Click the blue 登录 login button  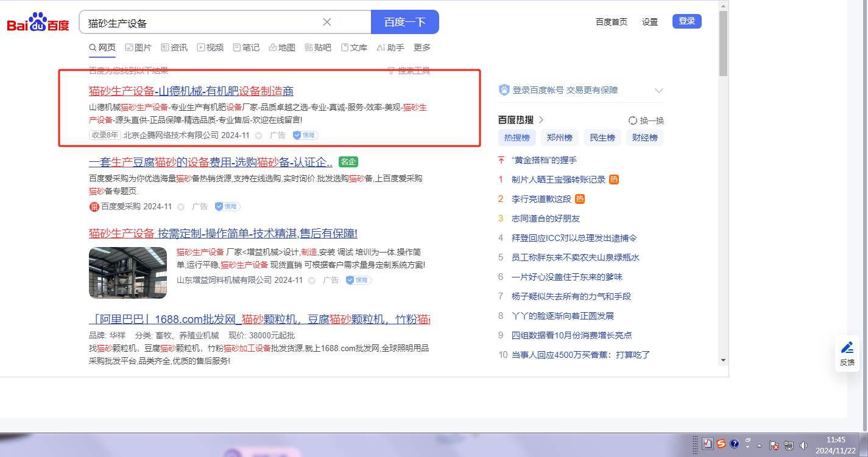tap(686, 21)
